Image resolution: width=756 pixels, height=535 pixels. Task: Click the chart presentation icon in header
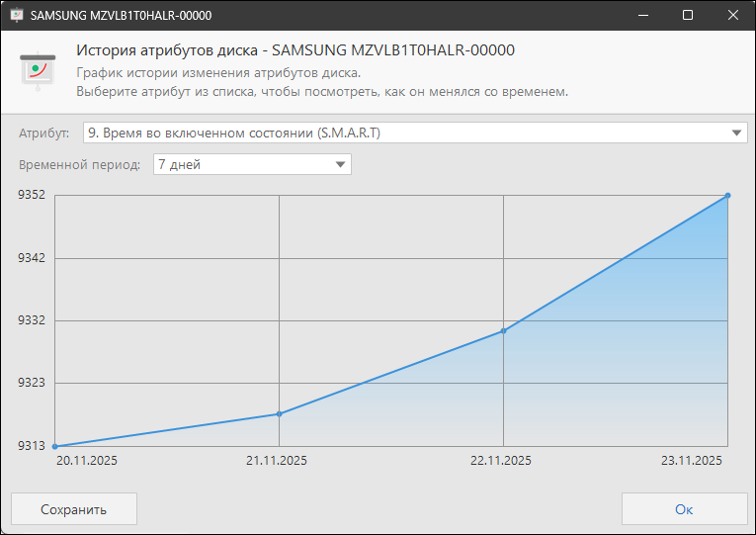click(38, 70)
